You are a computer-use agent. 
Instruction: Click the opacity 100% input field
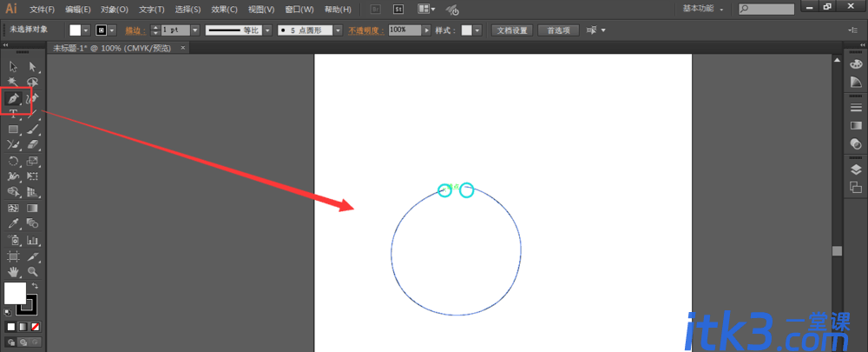coord(405,30)
